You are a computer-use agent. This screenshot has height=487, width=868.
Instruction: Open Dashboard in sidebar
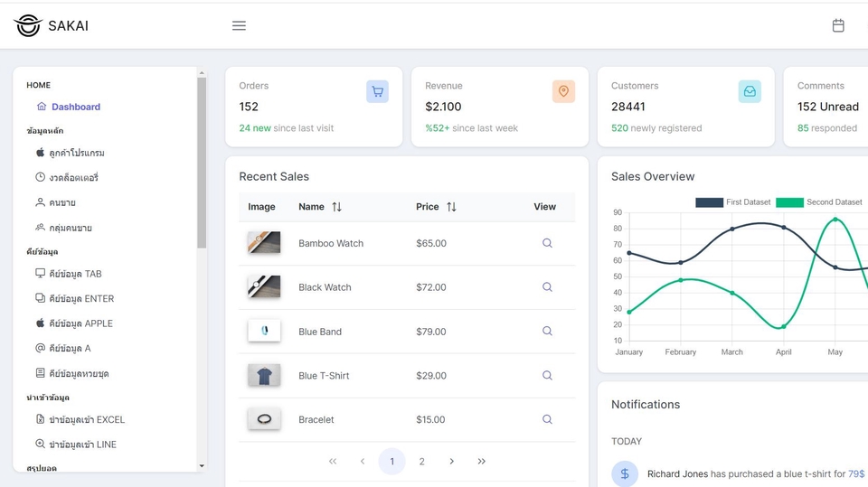tap(76, 107)
